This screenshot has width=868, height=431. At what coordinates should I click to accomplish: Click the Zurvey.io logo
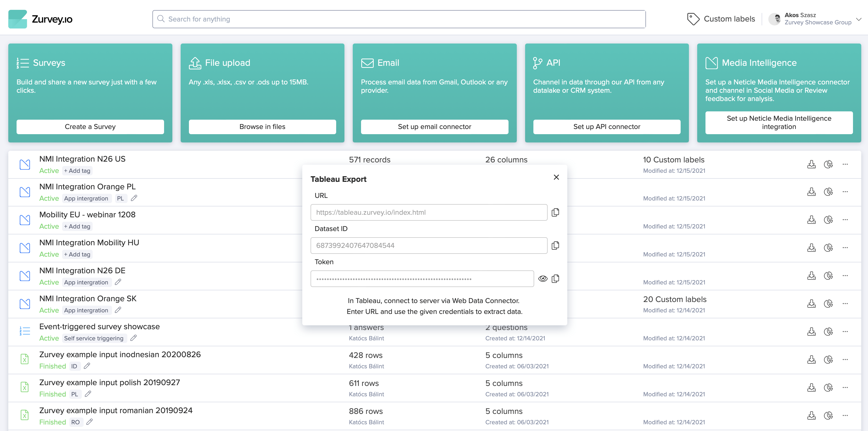point(40,19)
